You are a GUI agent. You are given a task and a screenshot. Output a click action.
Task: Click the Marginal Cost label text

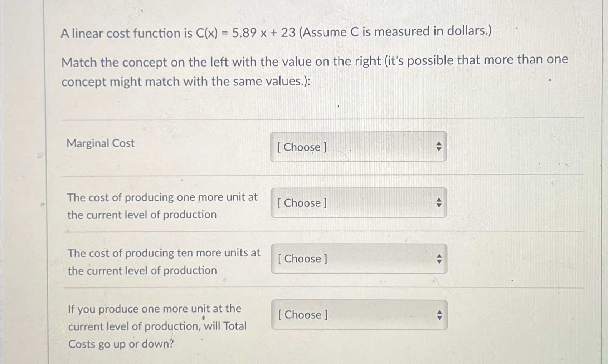pyautogui.click(x=100, y=143)
